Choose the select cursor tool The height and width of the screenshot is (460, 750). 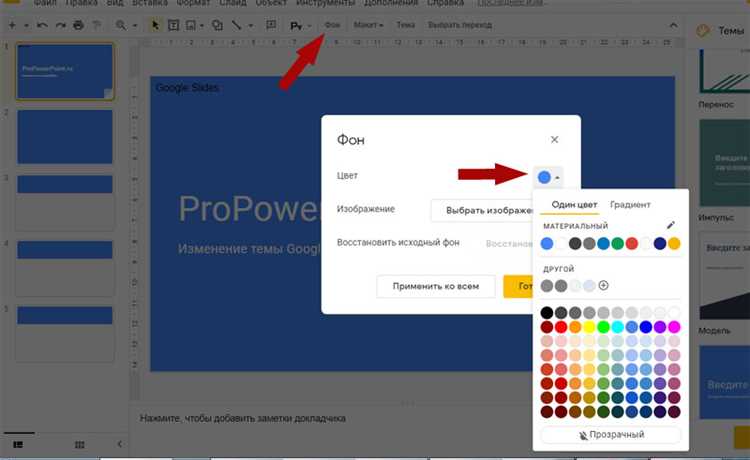click(x=155, y=25)
